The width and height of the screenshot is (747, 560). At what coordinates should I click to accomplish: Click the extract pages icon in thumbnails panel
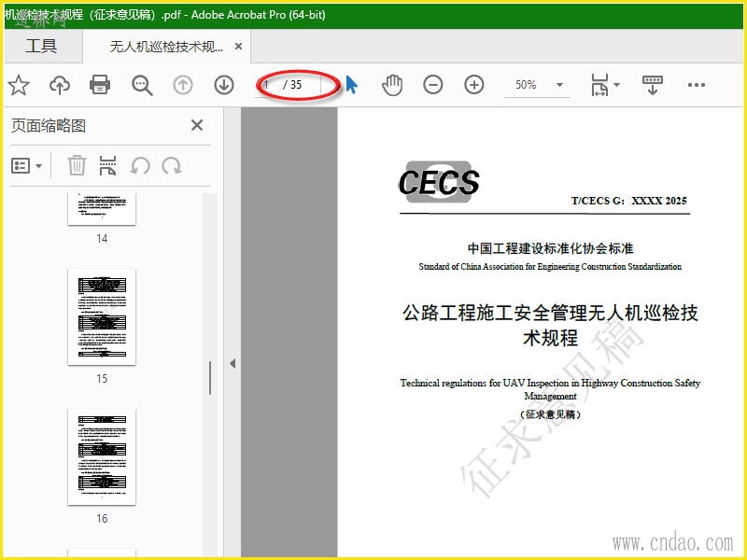[107, 166]
